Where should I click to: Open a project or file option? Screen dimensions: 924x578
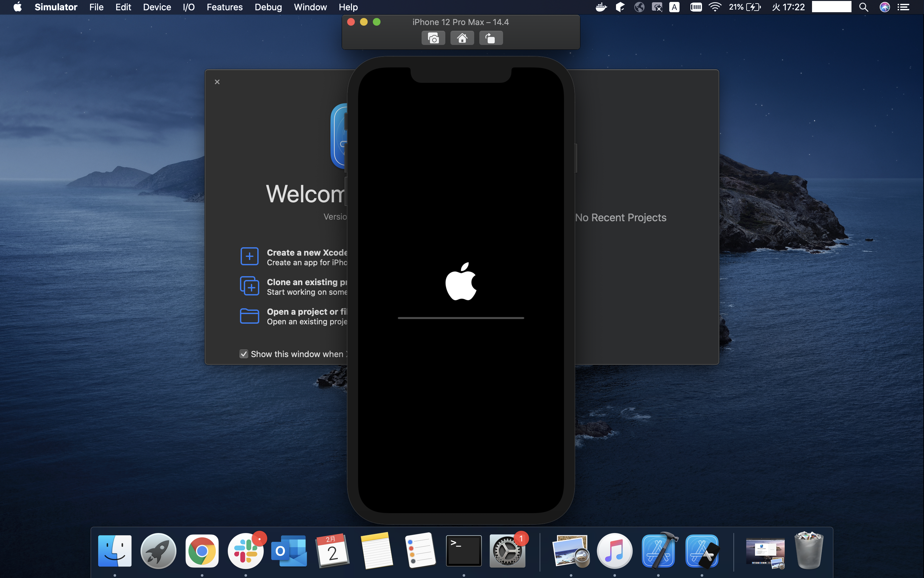[294, 317]
